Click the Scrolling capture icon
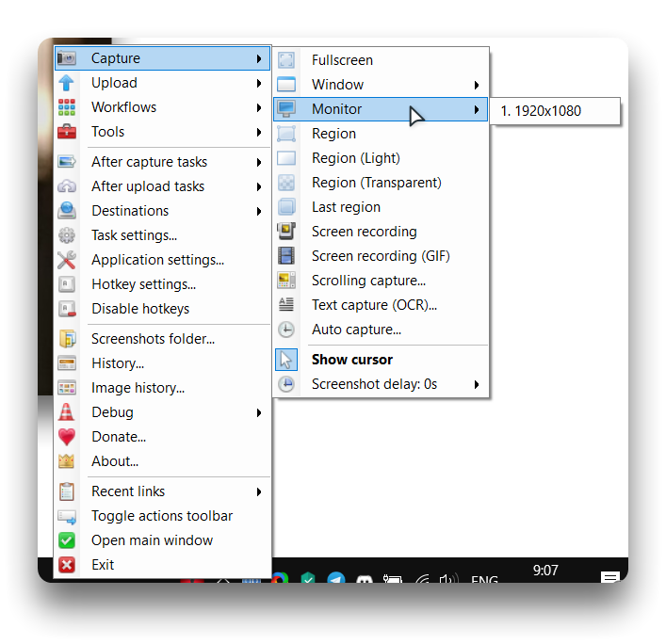Image resolution: width=666 pixels, height=644 pixels. click(286, 281)
